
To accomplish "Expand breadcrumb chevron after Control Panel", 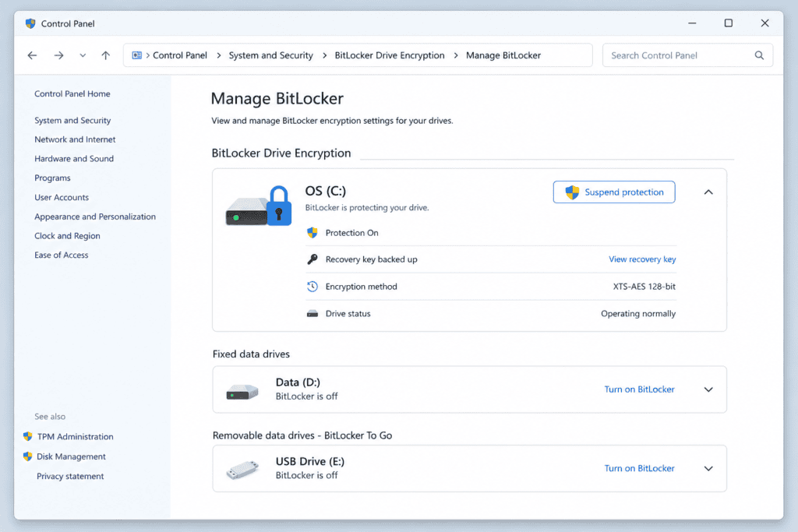I will click(219, 55).
